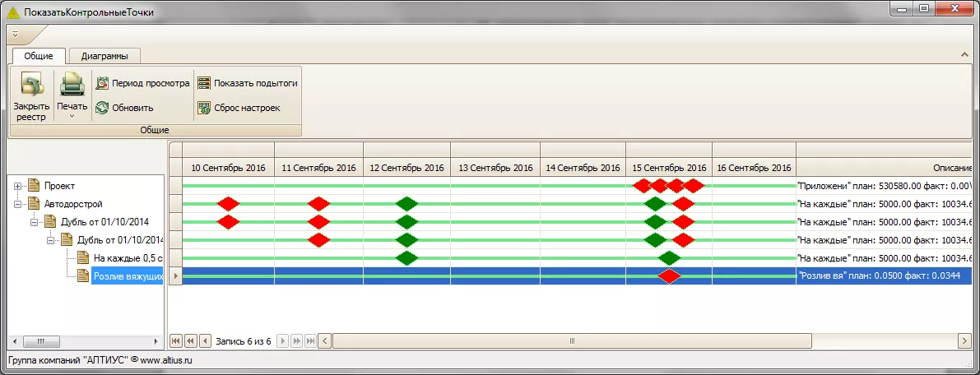This screenshot has width=980, height=375.
Task: Click Показать подытоги in the ribbon
Action: 247,83
